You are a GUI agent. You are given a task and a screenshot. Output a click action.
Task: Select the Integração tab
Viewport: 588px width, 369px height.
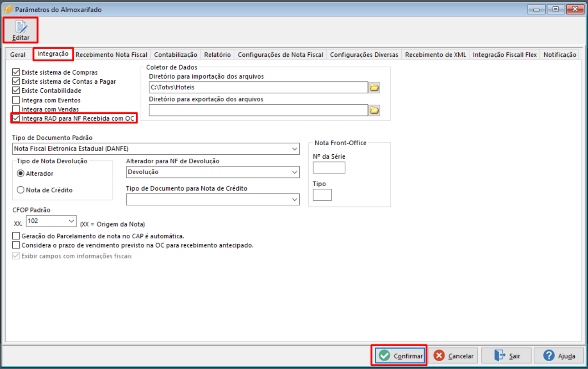coord(53,54)
